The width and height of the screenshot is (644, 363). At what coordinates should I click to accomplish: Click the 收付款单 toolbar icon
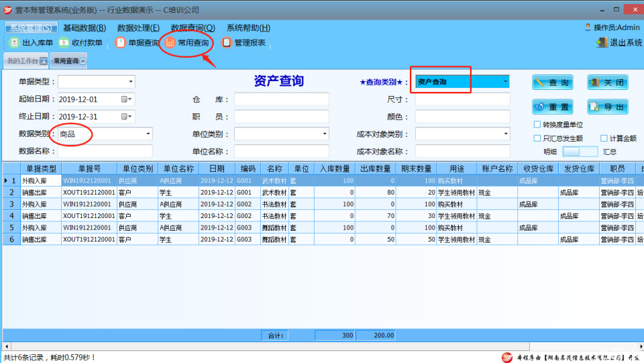coord(64,43)
